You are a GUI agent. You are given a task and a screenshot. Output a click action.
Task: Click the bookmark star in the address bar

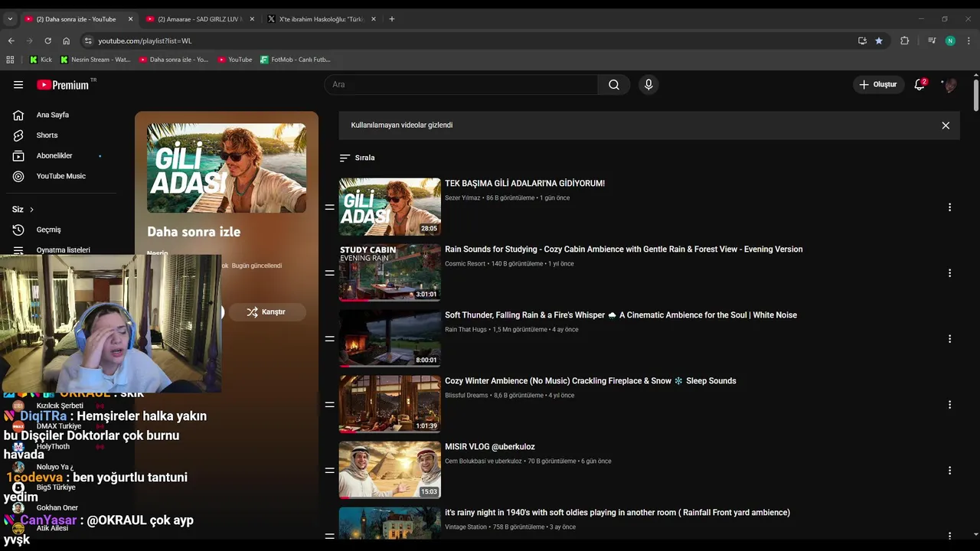[x=879, y=41]
